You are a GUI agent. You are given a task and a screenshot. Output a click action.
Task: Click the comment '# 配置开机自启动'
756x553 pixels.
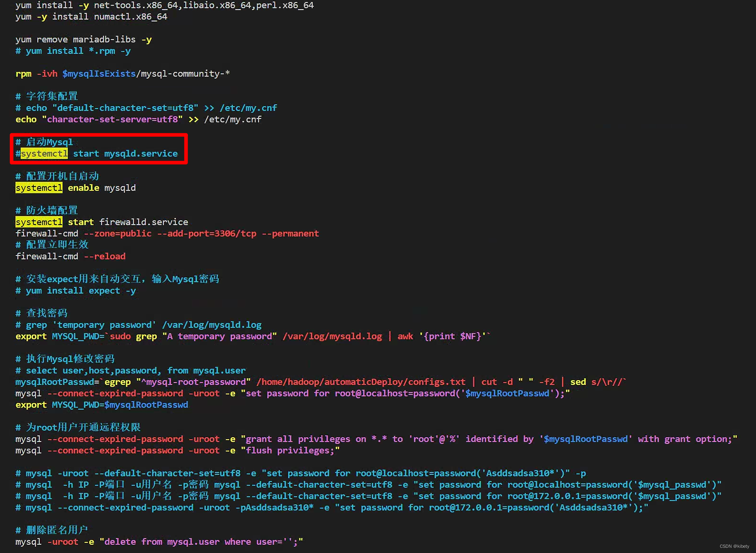pyautogui.click(x=57, y=176)
